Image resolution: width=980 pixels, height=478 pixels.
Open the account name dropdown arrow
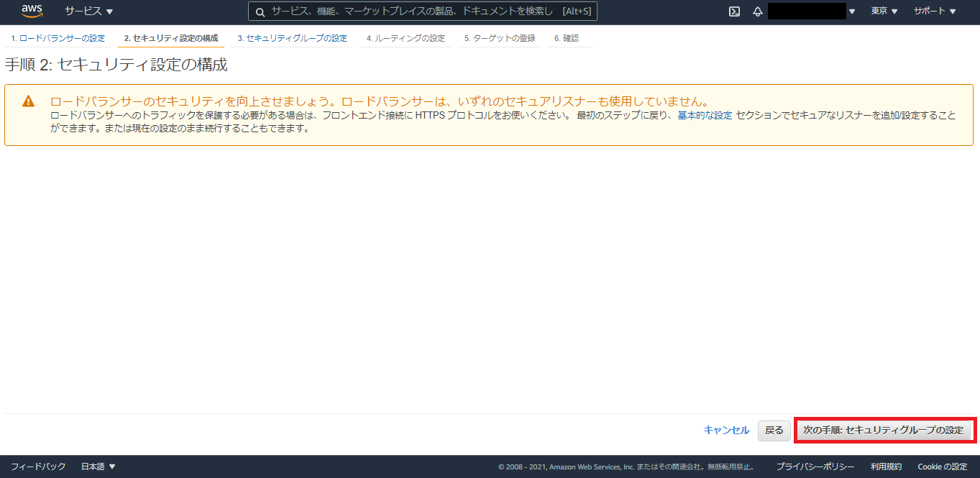[x=852, y=12]
